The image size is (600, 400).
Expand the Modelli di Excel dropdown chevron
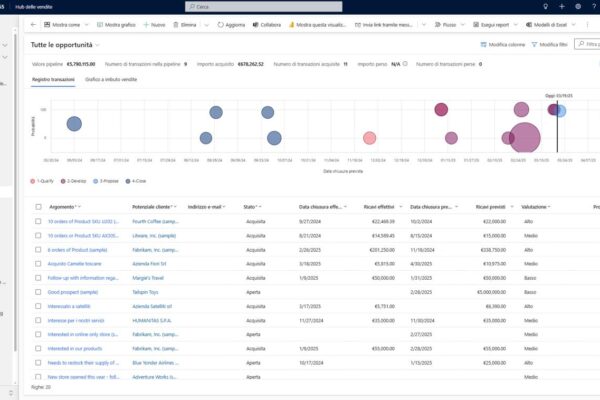click(x=573, y=24)
